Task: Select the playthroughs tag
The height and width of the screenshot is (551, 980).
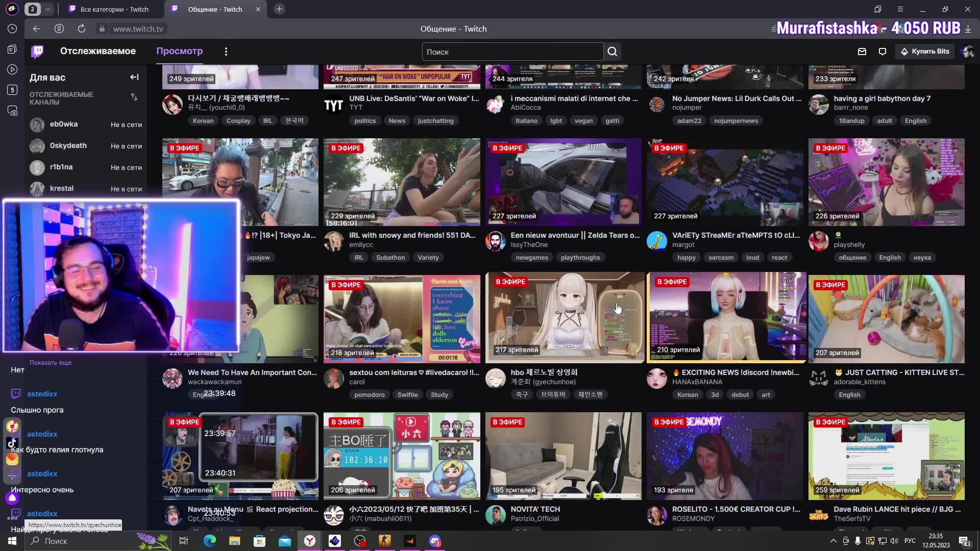Action: pyautogui.click(x=580, y=258)
